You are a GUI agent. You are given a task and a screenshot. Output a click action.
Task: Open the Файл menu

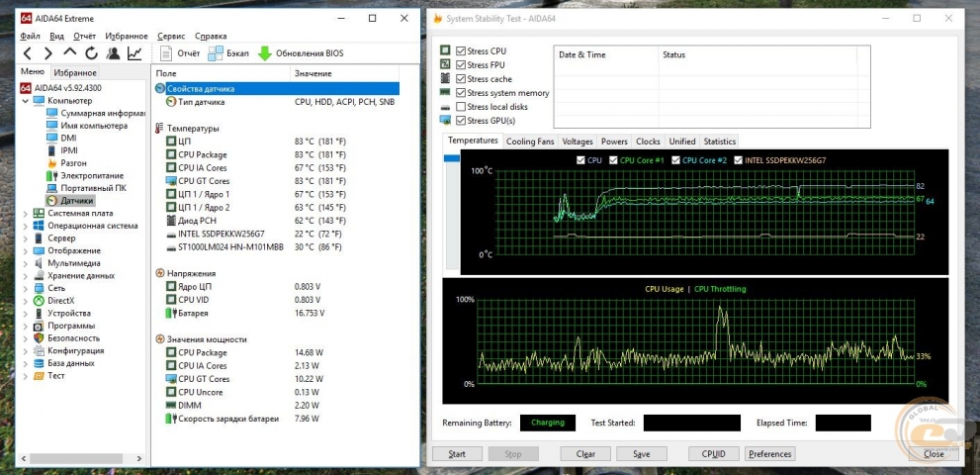click(30, 37)
